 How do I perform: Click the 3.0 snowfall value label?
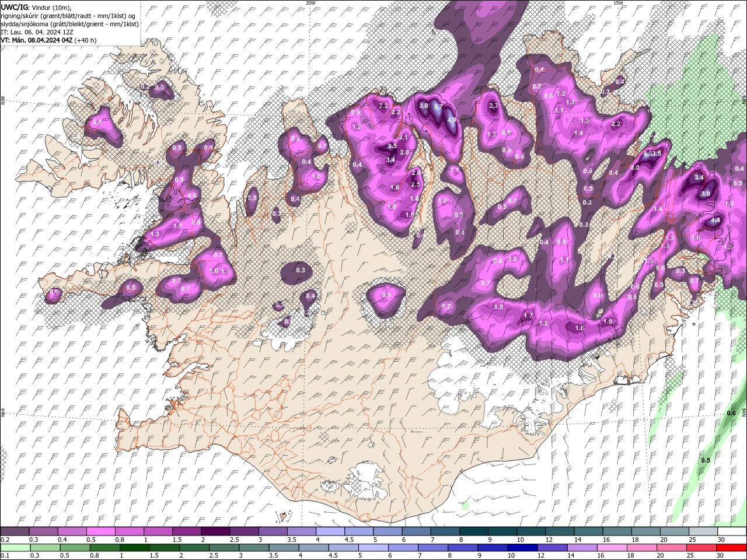(635, 168)
